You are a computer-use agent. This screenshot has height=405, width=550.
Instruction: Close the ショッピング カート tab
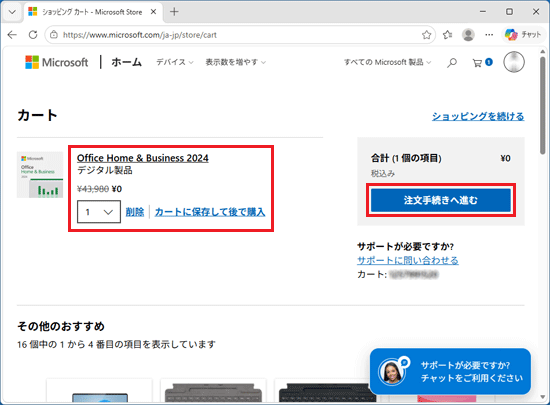pos(153,12)
